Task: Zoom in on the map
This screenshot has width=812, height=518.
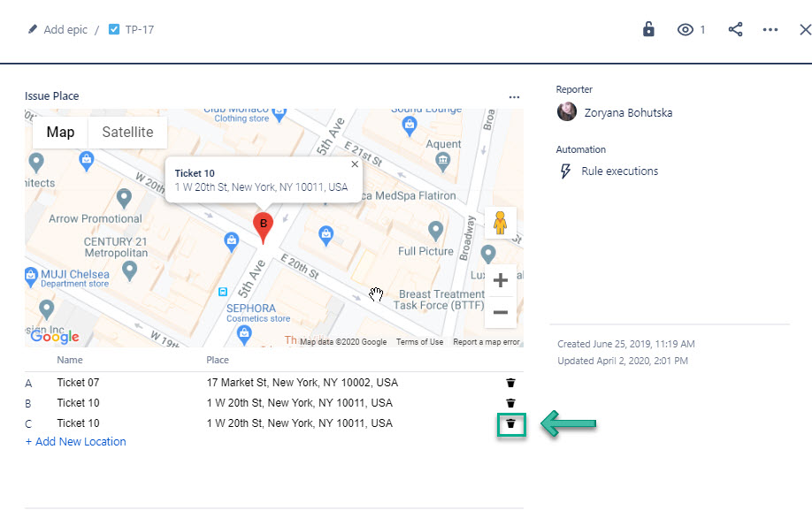Action: pyautogui.click(x=500, y=281)
